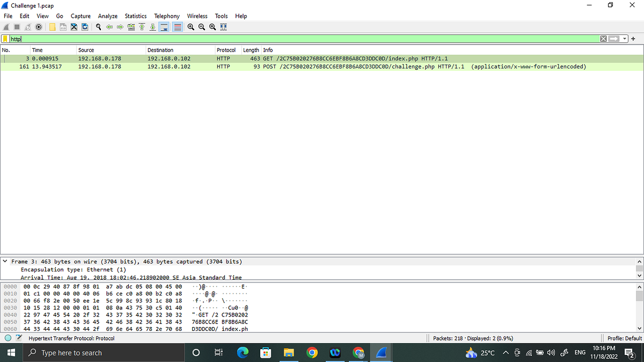The image size is (644, 362).
Task: Start a new packet capture
Action: pos(5,27)
